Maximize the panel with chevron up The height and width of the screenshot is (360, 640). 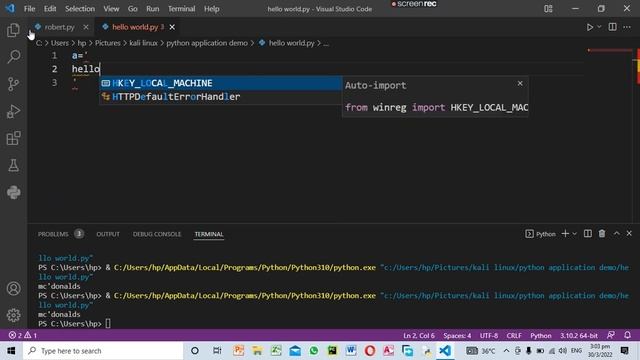(x=617, y=233)
